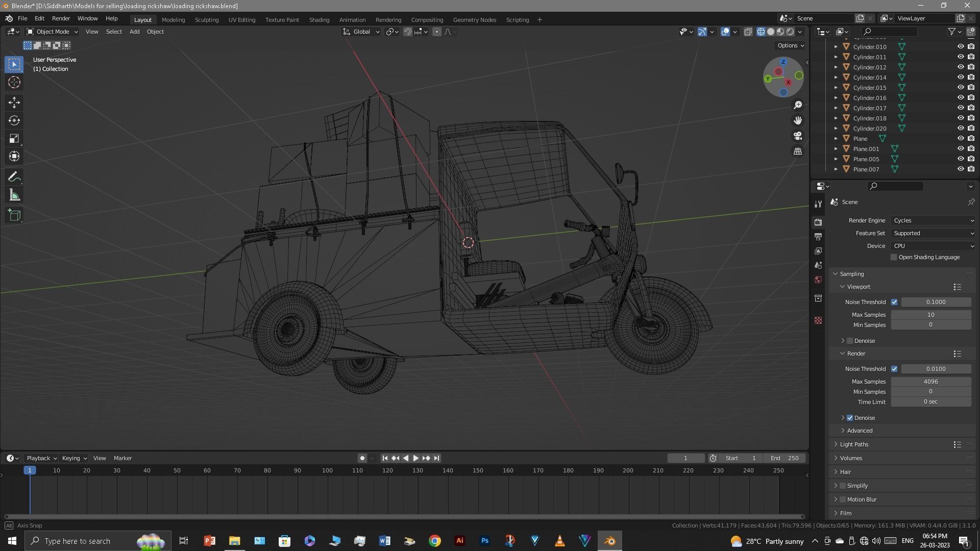
Task: Open the View Layer properties tab
Action: (x=818, y=251)
